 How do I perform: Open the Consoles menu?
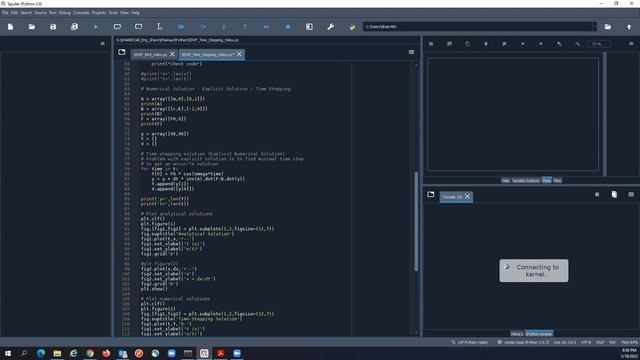coord(81,13)
